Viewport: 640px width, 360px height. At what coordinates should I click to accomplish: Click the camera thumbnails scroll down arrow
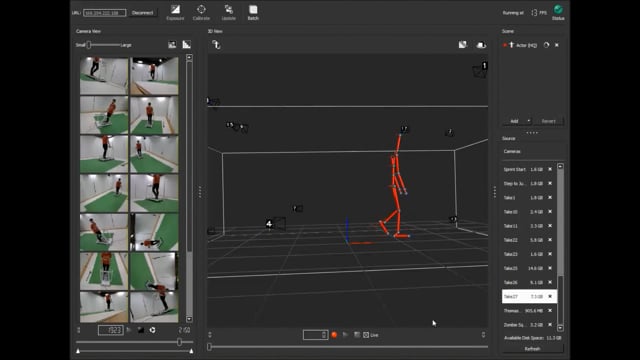click(x=189, y=319)
